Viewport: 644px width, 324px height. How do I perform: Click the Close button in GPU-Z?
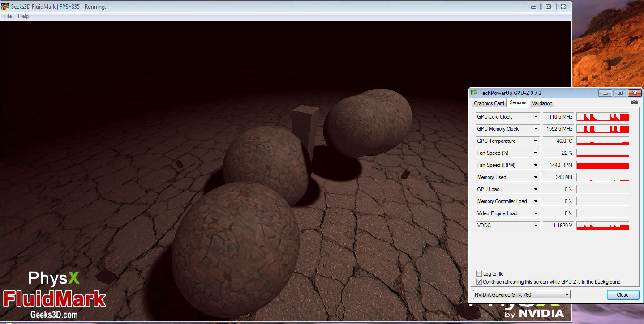623,295
